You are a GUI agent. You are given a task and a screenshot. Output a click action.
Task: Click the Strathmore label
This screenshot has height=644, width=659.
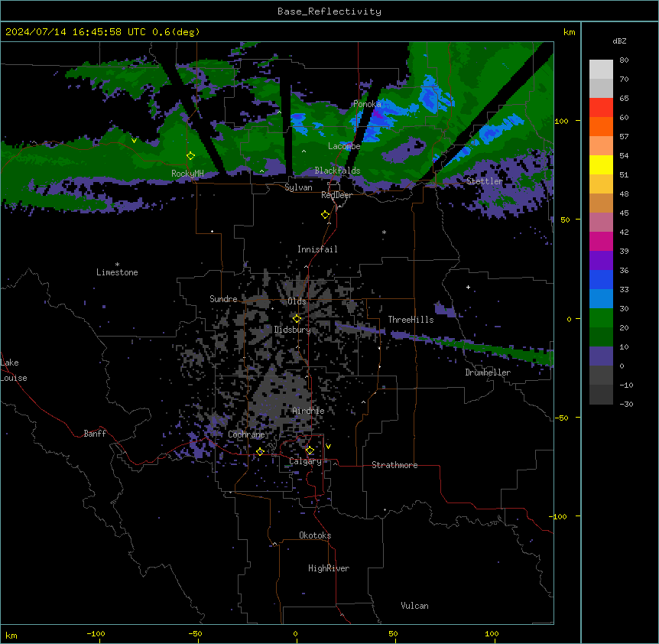pos(394,465)
